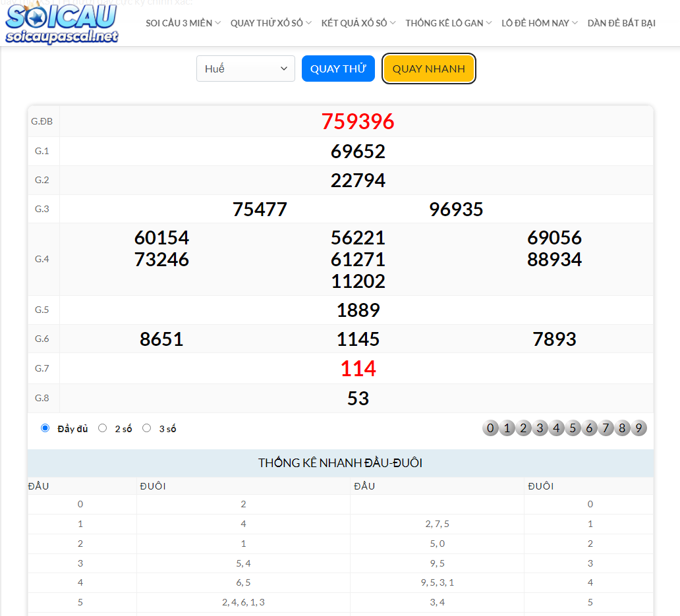Image resolution: width=680 pixels, height=616 pixels.
Task: Expand Quay Thử Xổ Số menu
Action: coord(271,23)
